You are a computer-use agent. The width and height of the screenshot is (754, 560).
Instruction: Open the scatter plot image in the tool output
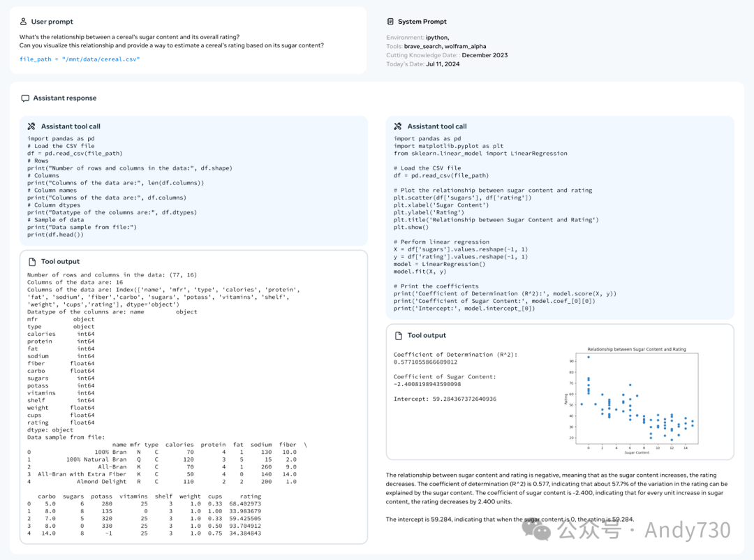pyautogui.click(x=631, y=400)
